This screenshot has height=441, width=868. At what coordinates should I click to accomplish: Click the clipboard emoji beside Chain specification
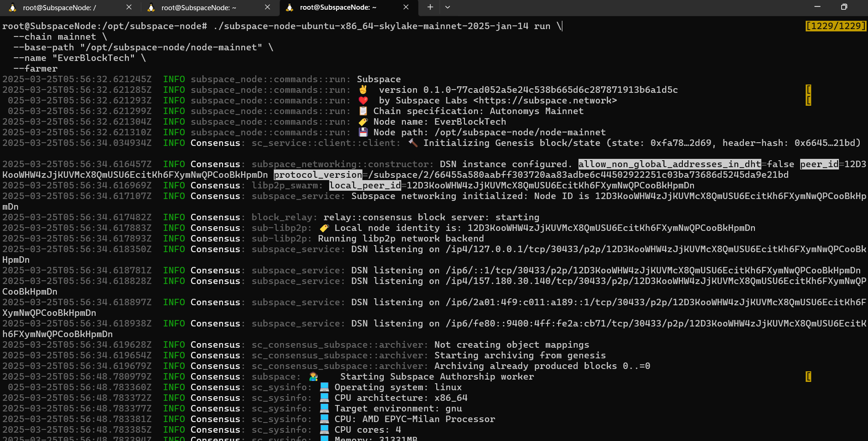tap(363, 111)
